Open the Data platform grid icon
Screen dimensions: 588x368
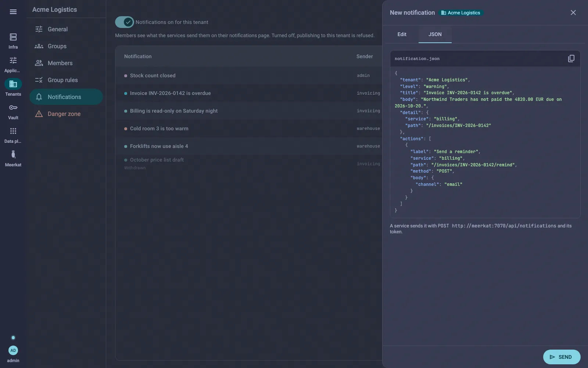[13, 131]
